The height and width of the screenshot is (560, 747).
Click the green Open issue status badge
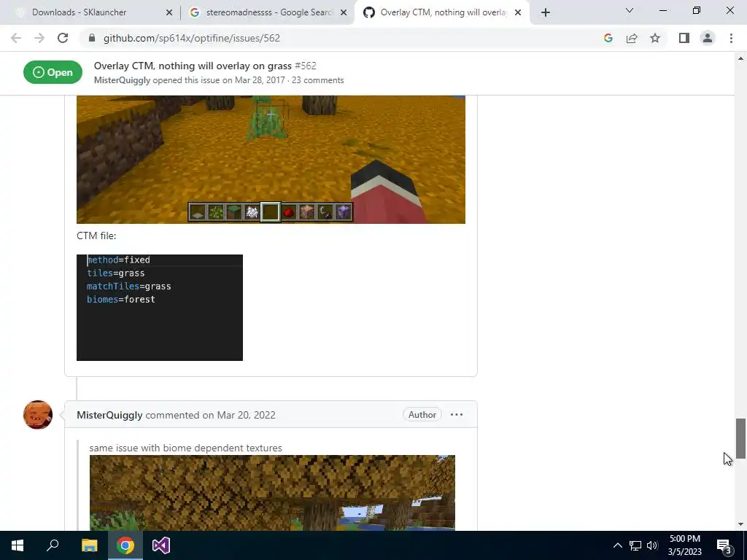[x=53, y=72]
